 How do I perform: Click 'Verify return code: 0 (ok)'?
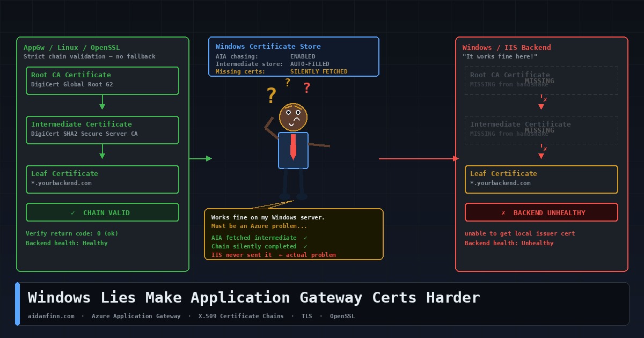[72, 233]
